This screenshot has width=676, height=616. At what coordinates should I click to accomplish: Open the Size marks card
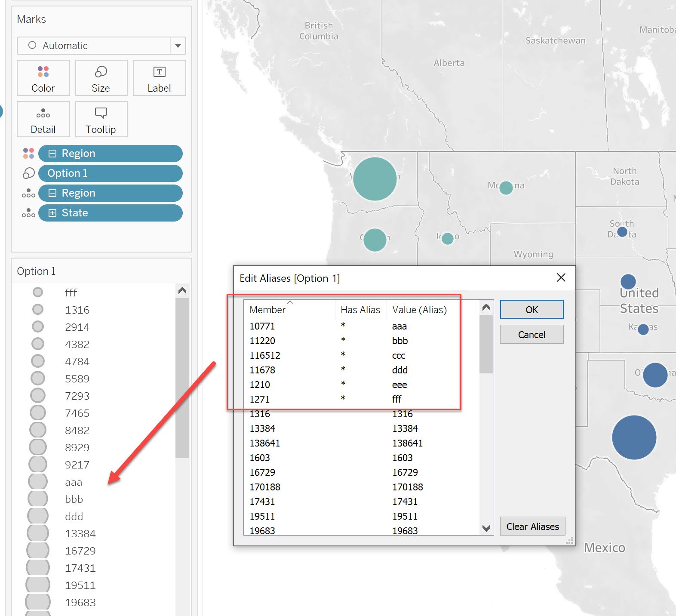(101, 78)
